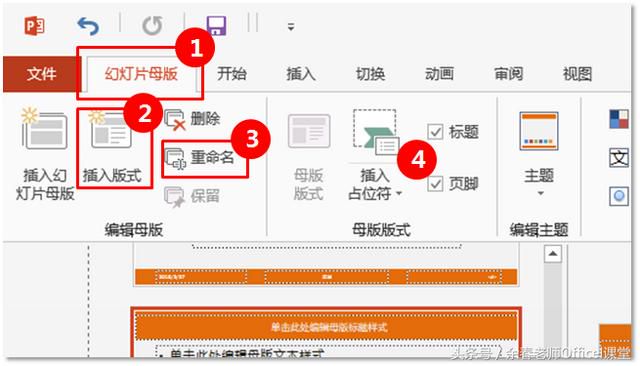Click the 主题 themes icon
This screenshot has width=640, height=366.
pos(539,131)
